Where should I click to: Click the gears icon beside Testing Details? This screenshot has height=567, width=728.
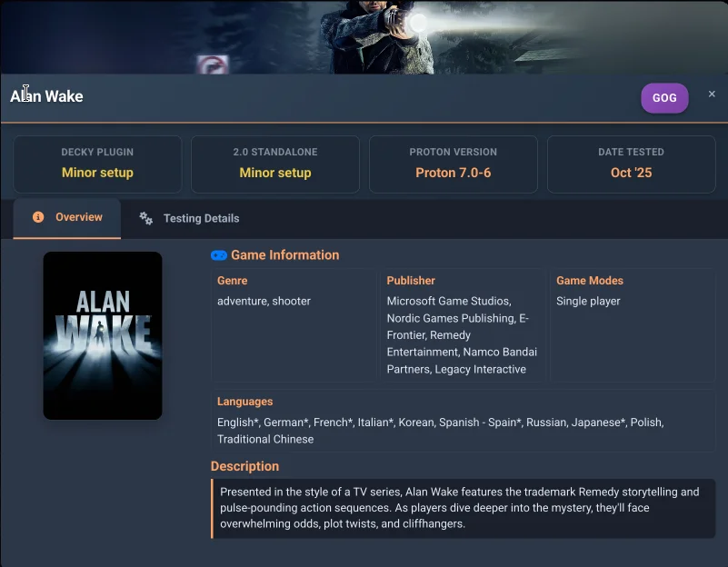145,218
